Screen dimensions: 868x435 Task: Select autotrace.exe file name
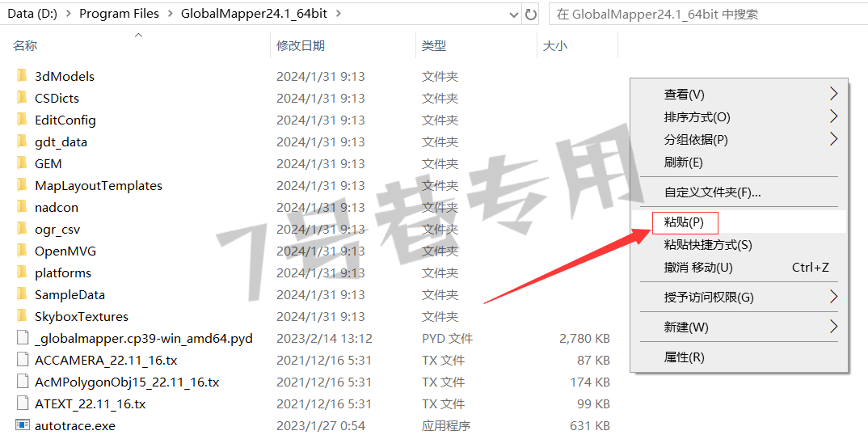tap(74, 426)
